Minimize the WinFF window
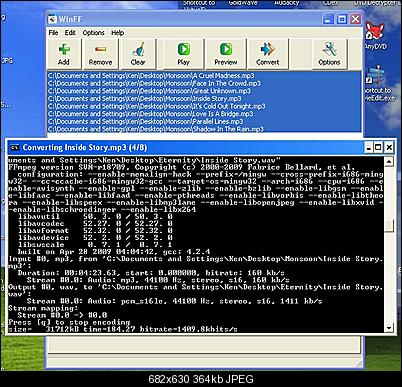Image resolution: width=402 pixels, height=387 pixels. 328,19
